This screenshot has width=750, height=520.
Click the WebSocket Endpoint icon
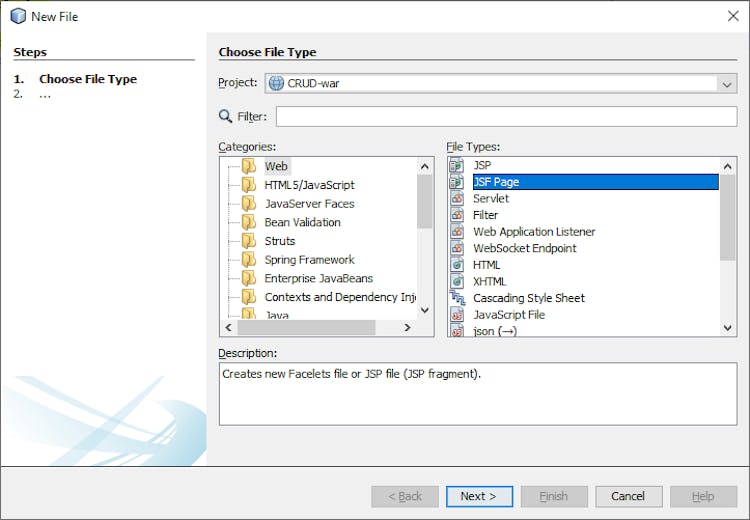click(x=457, y=248)
